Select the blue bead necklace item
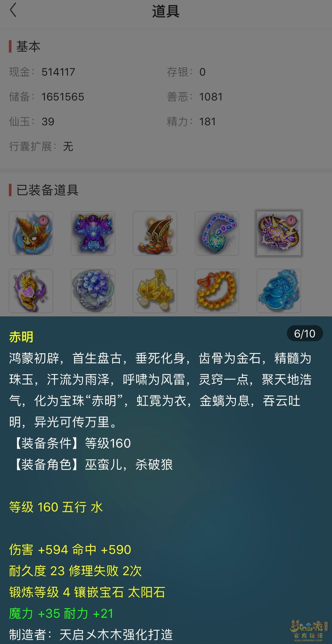332x644 pixels. [217, 233]
